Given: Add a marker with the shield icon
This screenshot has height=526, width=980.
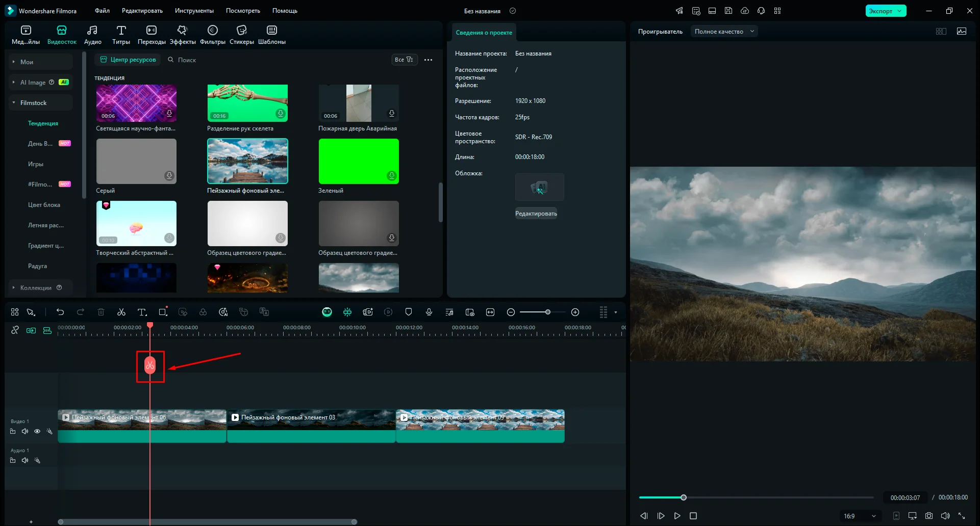Looking at the screenshot, I should pyautogui.click(x=409, y=312).
